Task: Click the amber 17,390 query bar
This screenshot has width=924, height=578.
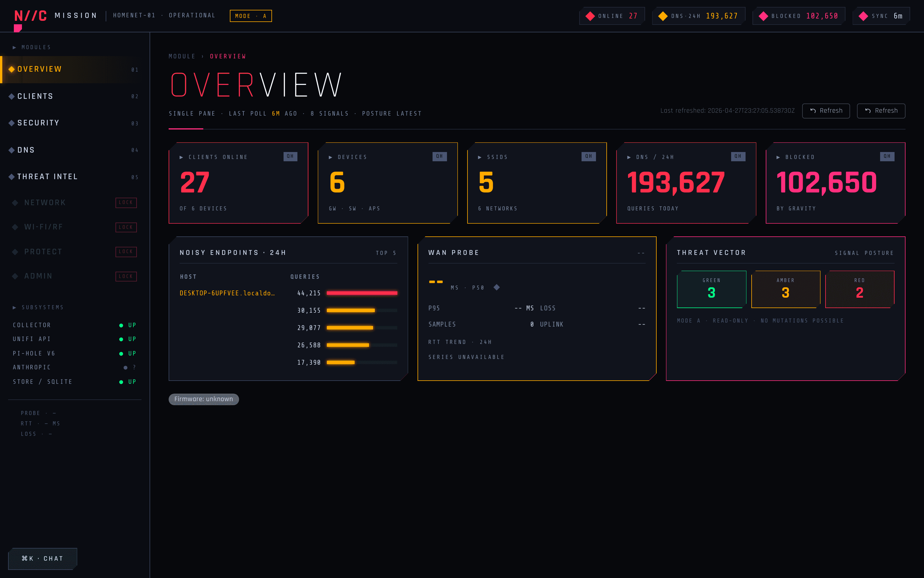Action: coord(341,362)
